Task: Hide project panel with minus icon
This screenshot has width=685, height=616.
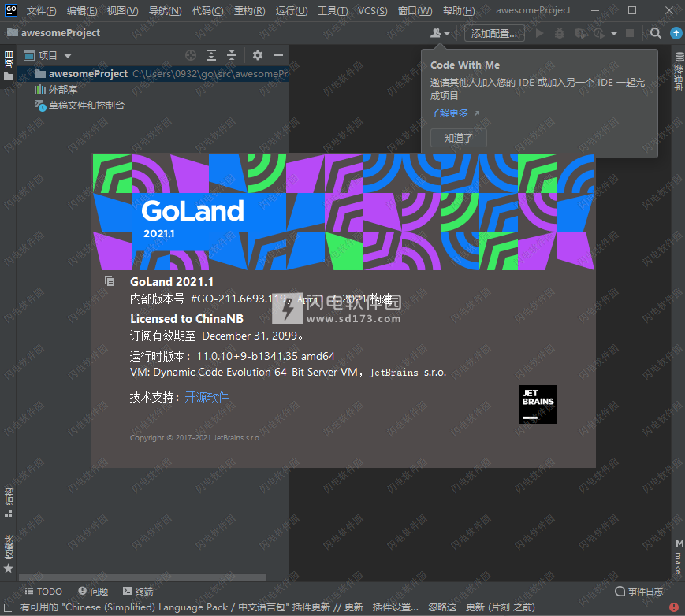Action: click(x=278, y=55)
